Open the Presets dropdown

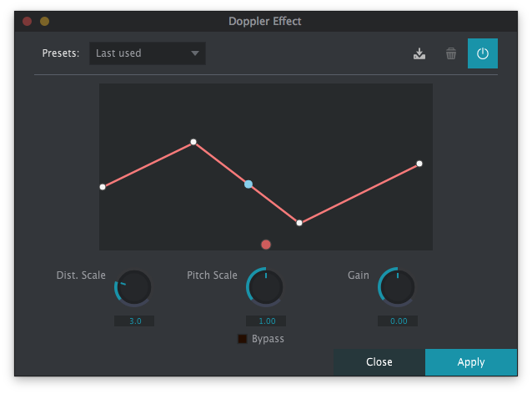[147, 53]
